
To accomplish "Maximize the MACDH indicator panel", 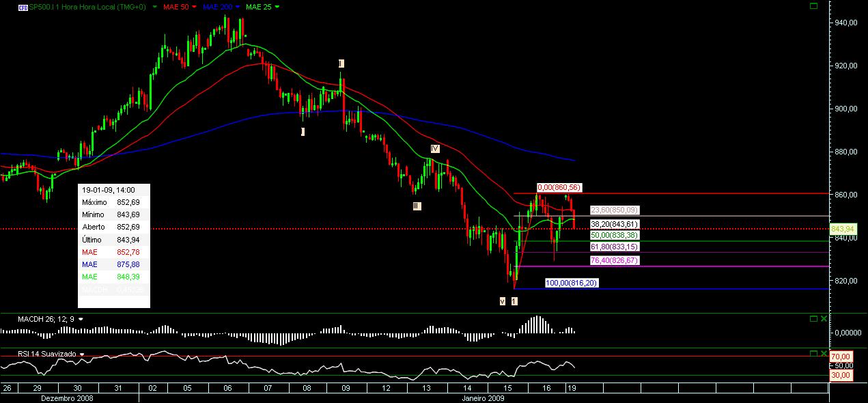I will point(813,319).
